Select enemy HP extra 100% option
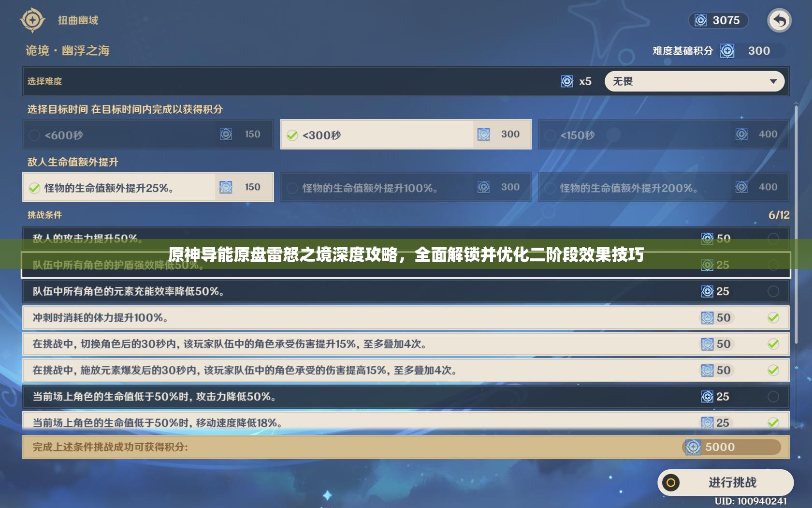 pyautogui.click(x=406, y=187)
